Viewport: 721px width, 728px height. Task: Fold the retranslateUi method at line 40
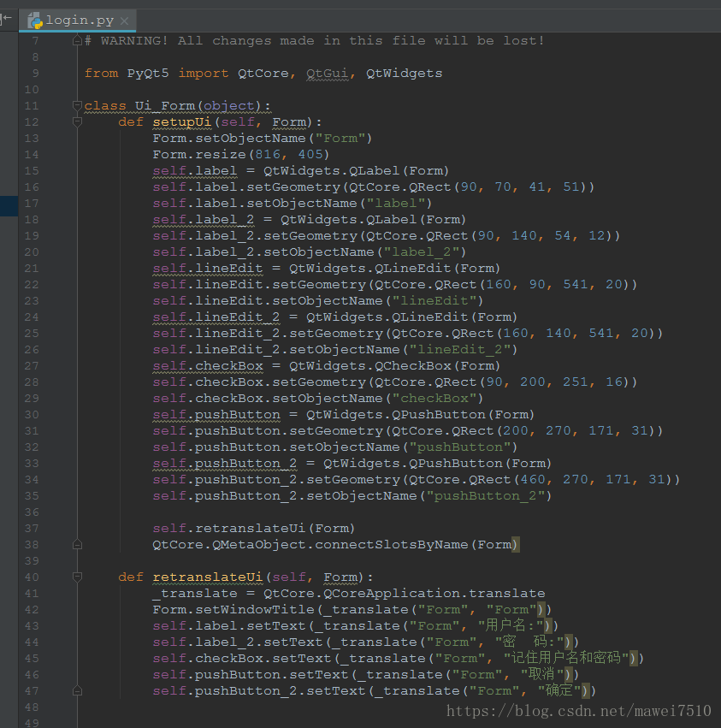tap(77, 577)
